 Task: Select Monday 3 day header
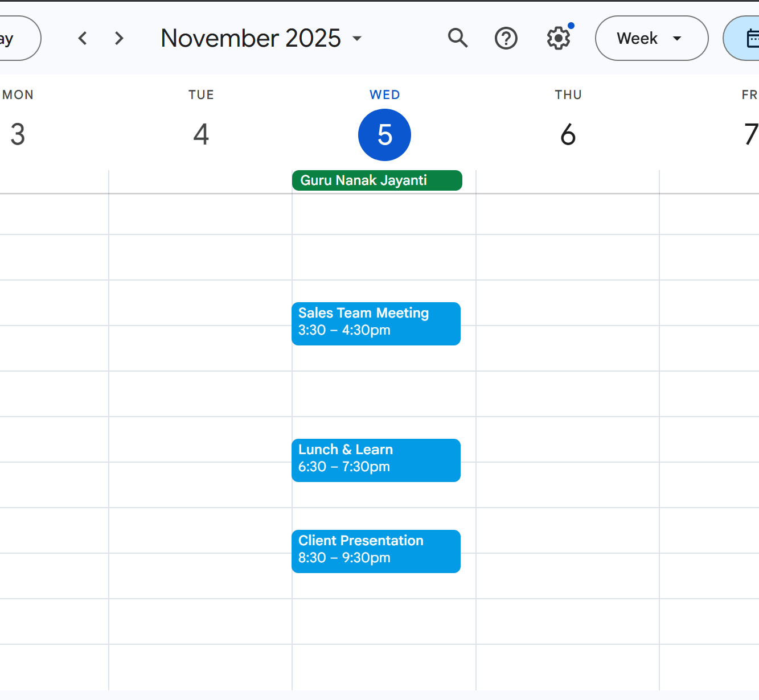18,135
